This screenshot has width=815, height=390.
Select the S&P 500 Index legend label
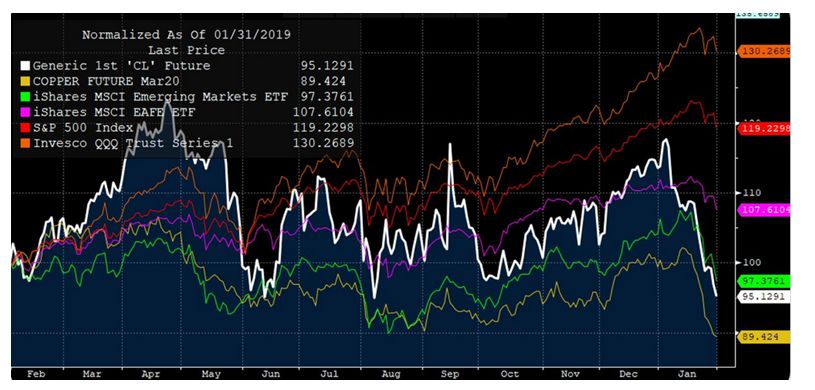pyautogui.click(x=83, y=127)
